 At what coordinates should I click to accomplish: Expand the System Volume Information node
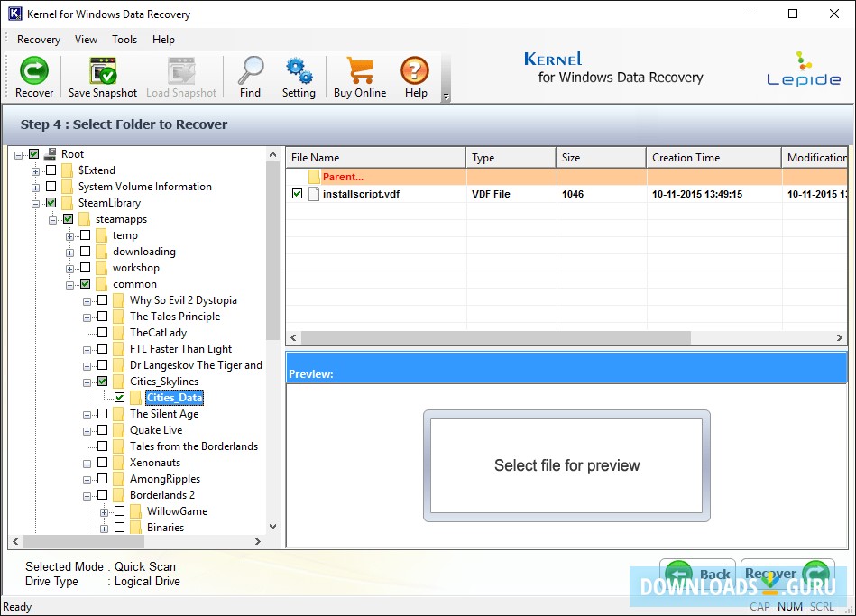35,188
